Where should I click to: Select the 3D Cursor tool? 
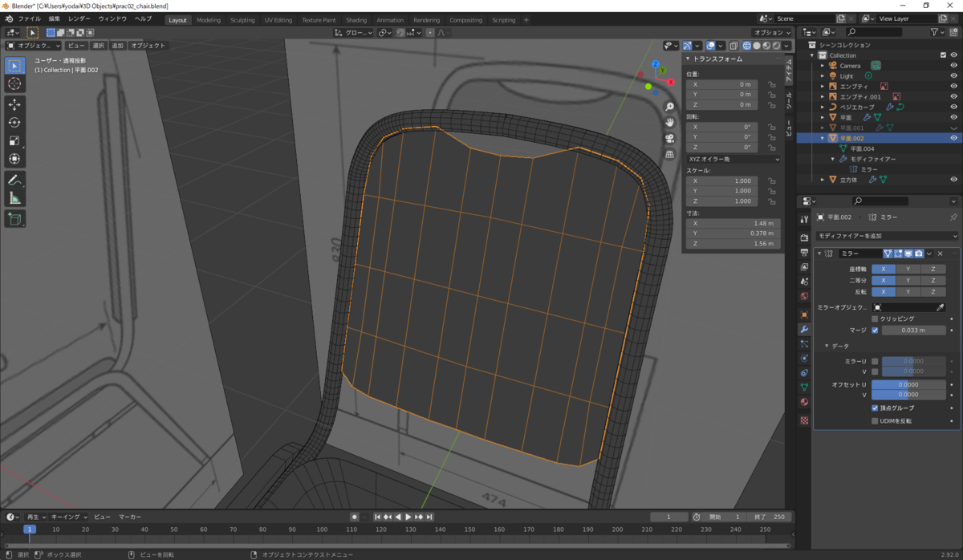click(x=14, y=84)
